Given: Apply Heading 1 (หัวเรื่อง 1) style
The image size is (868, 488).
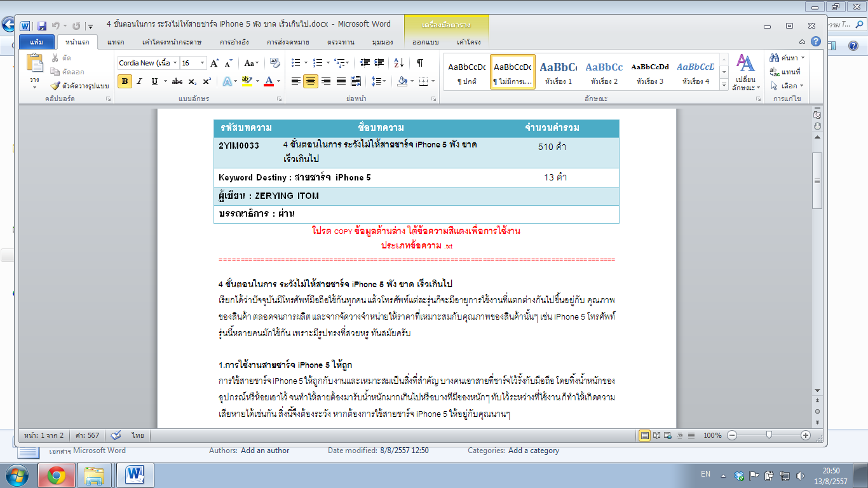Looking at the screenshot, I should [559, 72].
